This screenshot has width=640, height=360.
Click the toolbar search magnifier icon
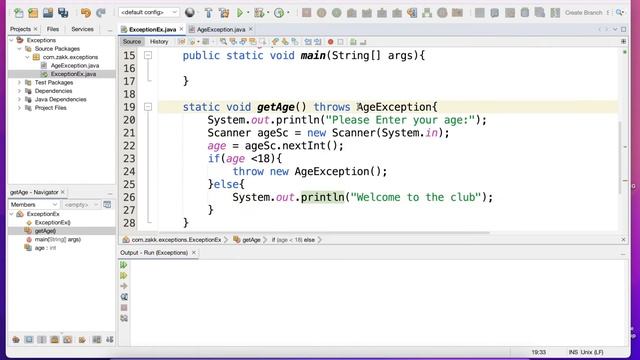point(619,13)
